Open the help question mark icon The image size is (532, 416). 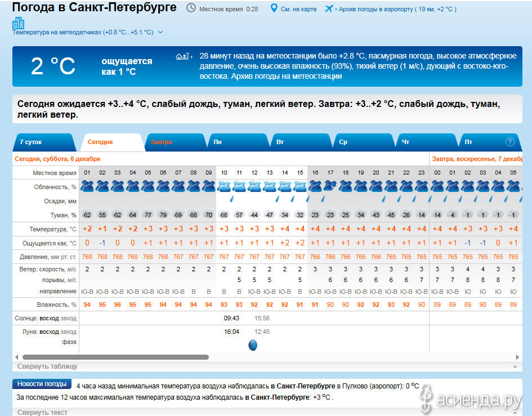[510, 142]
